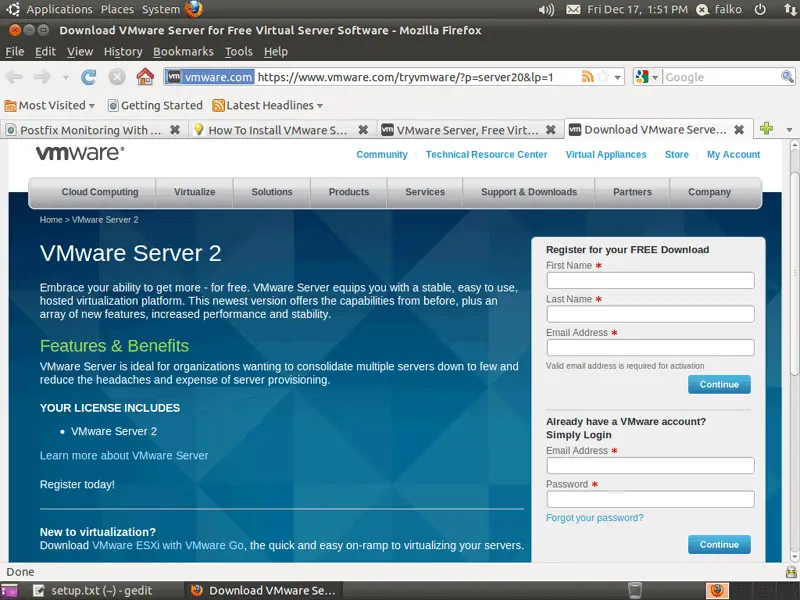The image size is (800, 600).
Task: Close the How To Install VMware tab
Action: [363, 130]
